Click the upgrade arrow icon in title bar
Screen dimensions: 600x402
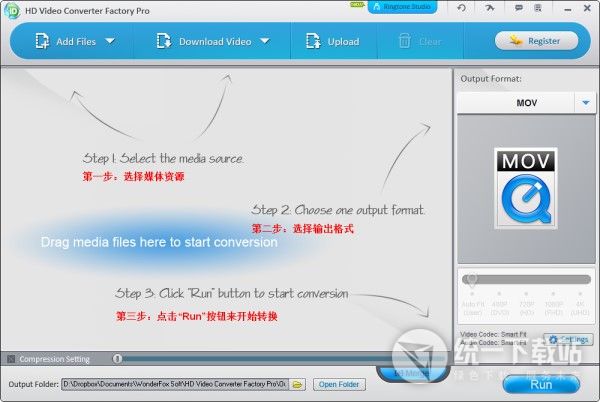click(x=489, y=9)
